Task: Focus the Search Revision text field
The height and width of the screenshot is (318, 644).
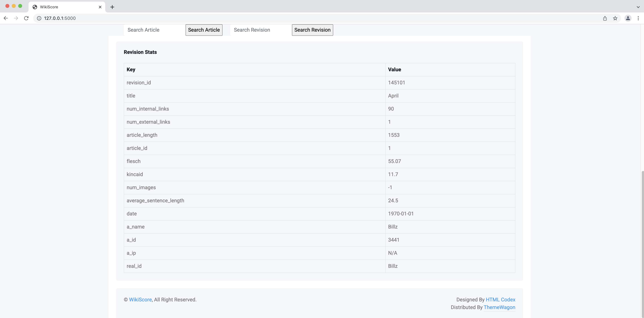Action: pos(261,30)
